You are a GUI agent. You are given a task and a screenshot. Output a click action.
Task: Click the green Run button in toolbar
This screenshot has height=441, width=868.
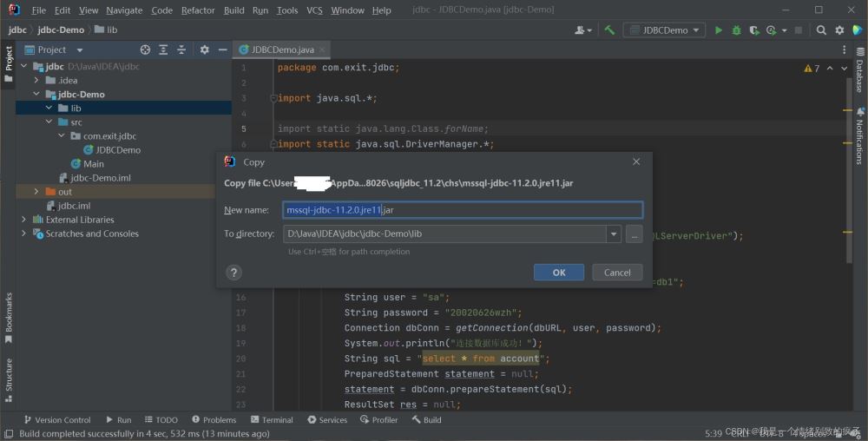[718, 30]
